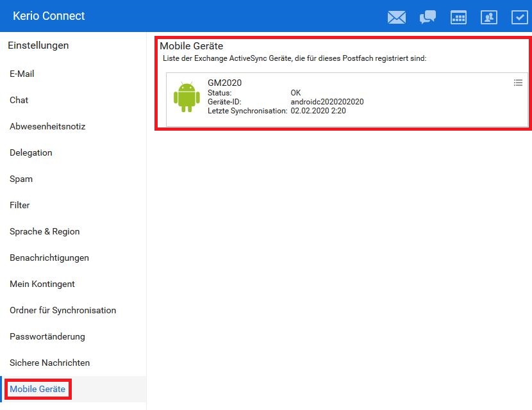Click the green Android device icon

pyautogui.click(x=187, y=97)
